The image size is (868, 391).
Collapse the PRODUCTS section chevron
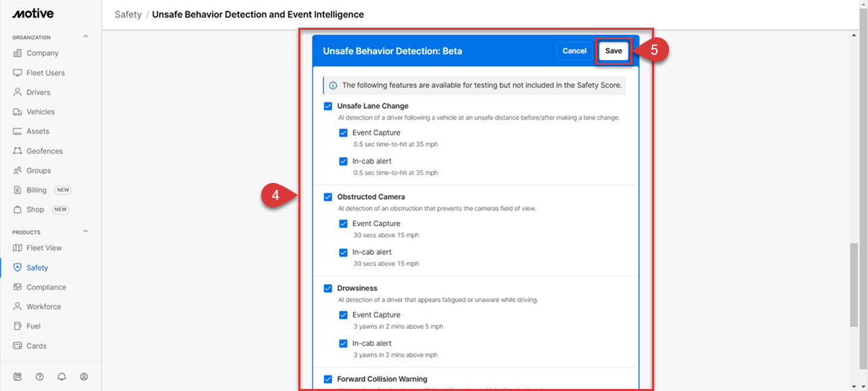pos(85,232)
